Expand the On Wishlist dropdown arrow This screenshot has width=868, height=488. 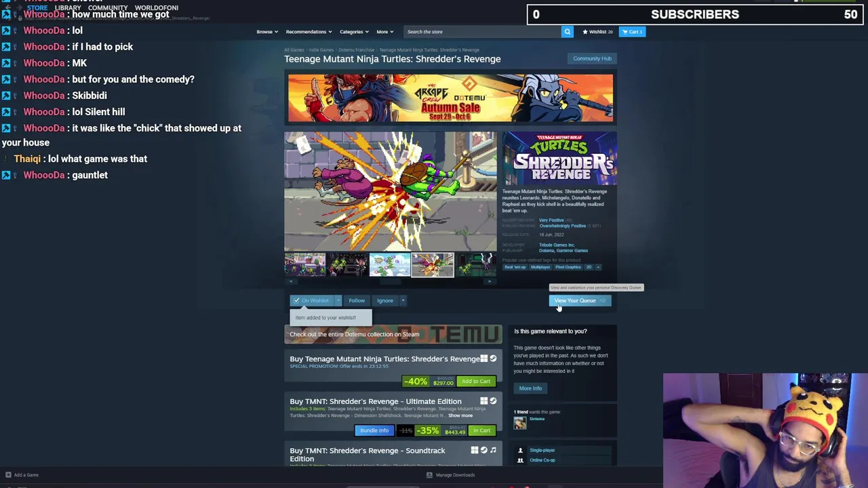(x=338, y=300)
